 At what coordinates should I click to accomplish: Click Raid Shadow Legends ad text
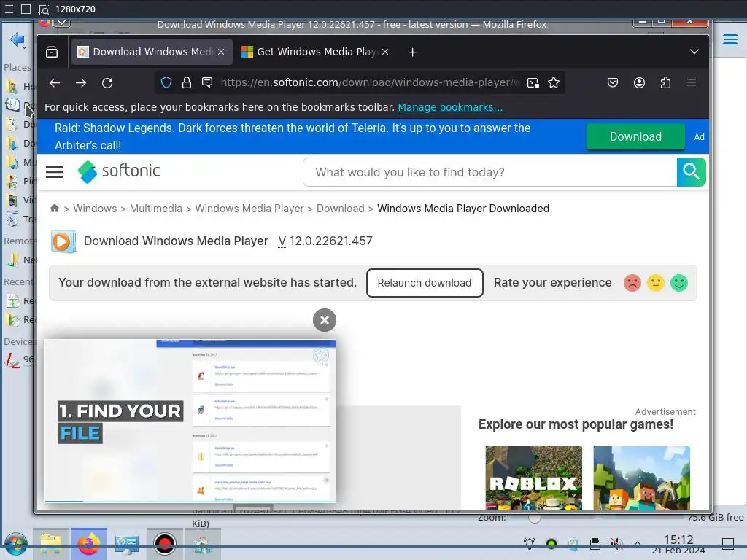(x=293, y=136)
